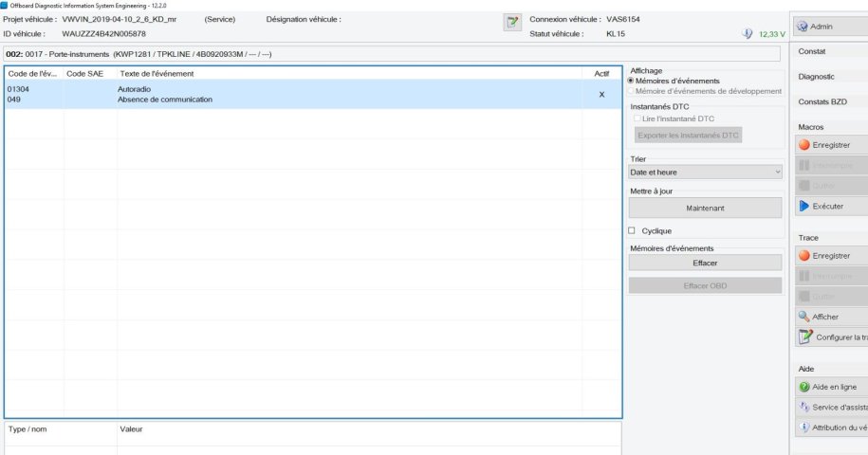Click the grayed Trace Interrompre pause icon
Image resolution: width=868 pixels, height=455 pixels.
click(804, 276)
